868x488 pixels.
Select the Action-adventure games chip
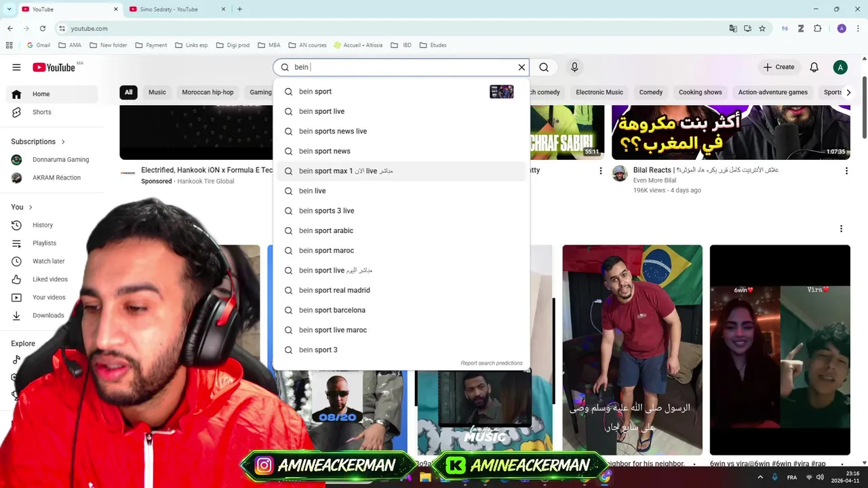[773, 92]
